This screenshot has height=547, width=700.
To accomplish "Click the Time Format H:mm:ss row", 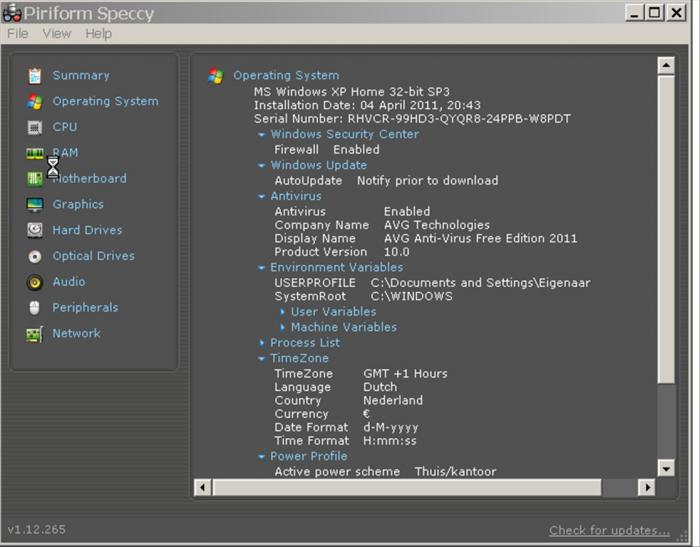I will 346,441.
